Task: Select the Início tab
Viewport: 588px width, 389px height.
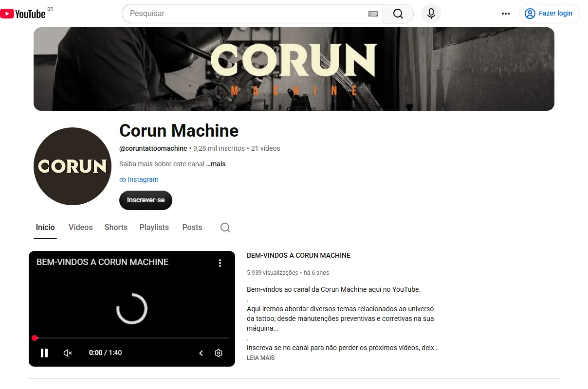Action: (x=45, y=227)
